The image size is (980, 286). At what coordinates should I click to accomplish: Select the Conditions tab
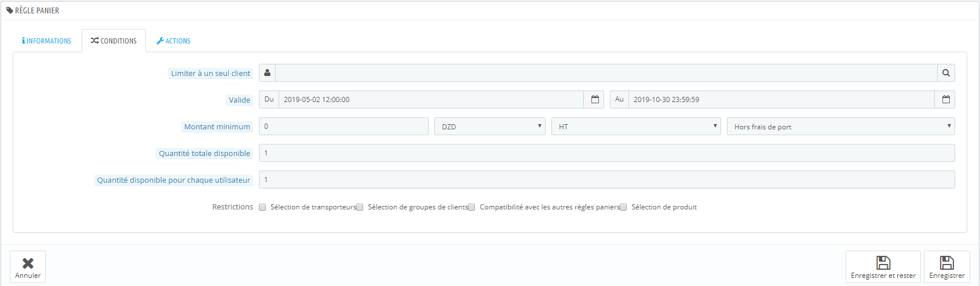click(x=114, y=41)
